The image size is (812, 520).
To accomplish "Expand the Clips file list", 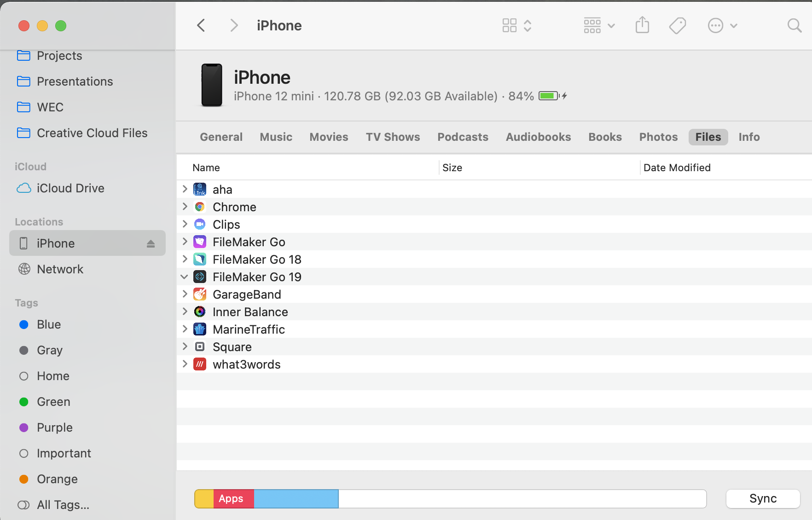I will (x=185, y=224).
